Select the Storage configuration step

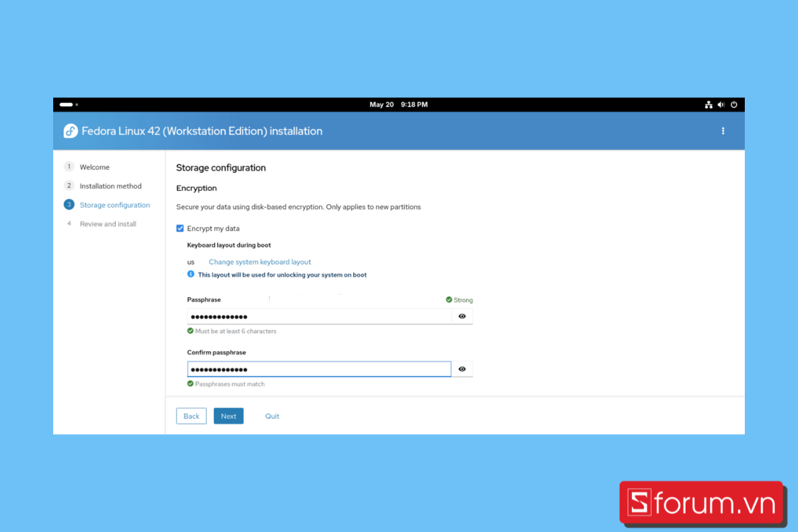(x=115, y=205)
